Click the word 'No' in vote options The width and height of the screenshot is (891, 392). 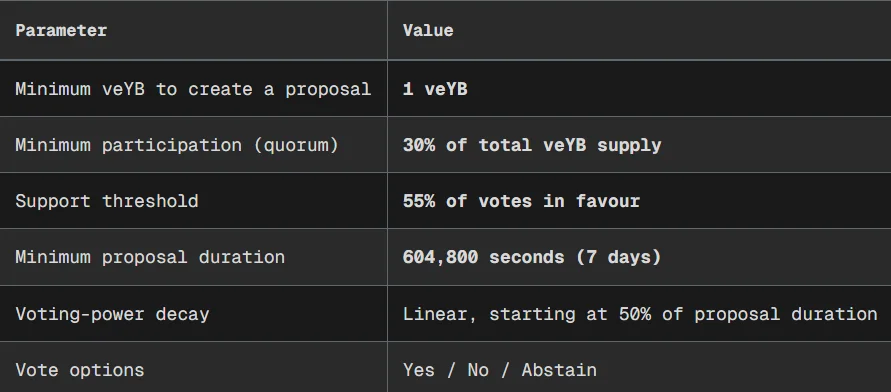pyautogui.click(x=478, y=370)
